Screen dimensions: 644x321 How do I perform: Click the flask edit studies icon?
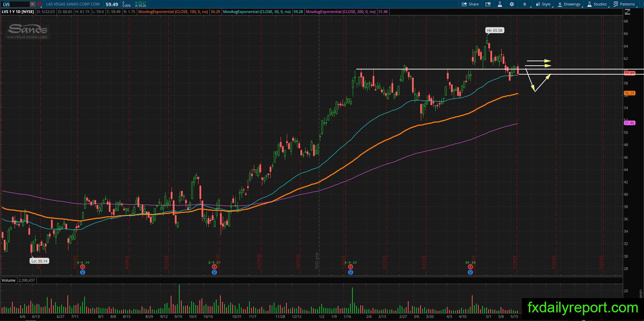(x=500, y=4)
